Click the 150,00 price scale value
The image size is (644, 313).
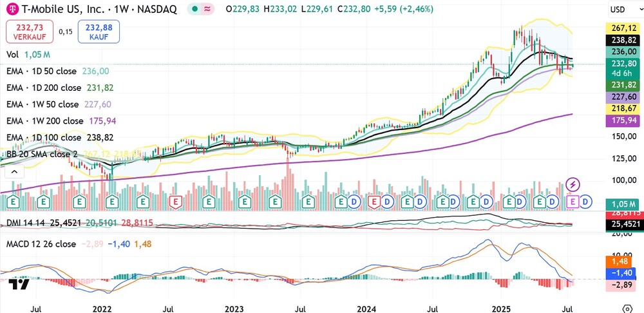[x=624, y=137]
